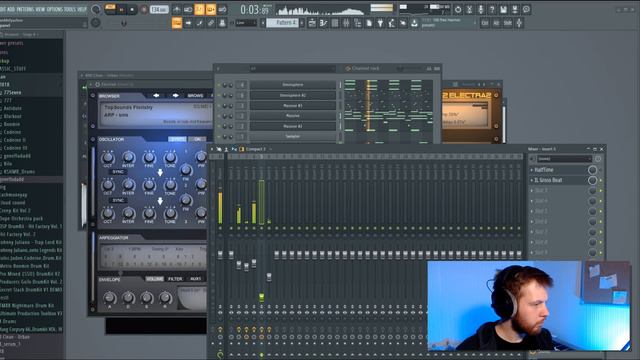Image resolution: width=640 pixels, height=360 pixels.
Task: Open the channel rack view icon
Action: [335, 23]
